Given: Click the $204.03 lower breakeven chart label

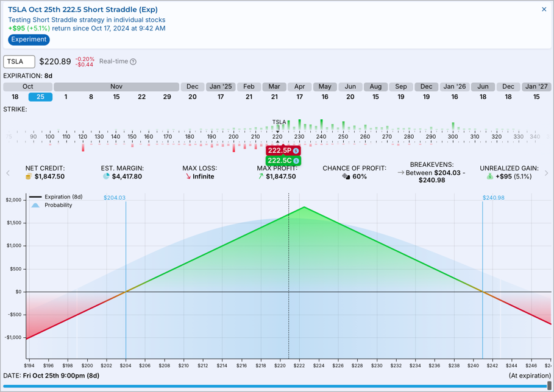Looking at the screenshot, I should click(x=115, y=198).
